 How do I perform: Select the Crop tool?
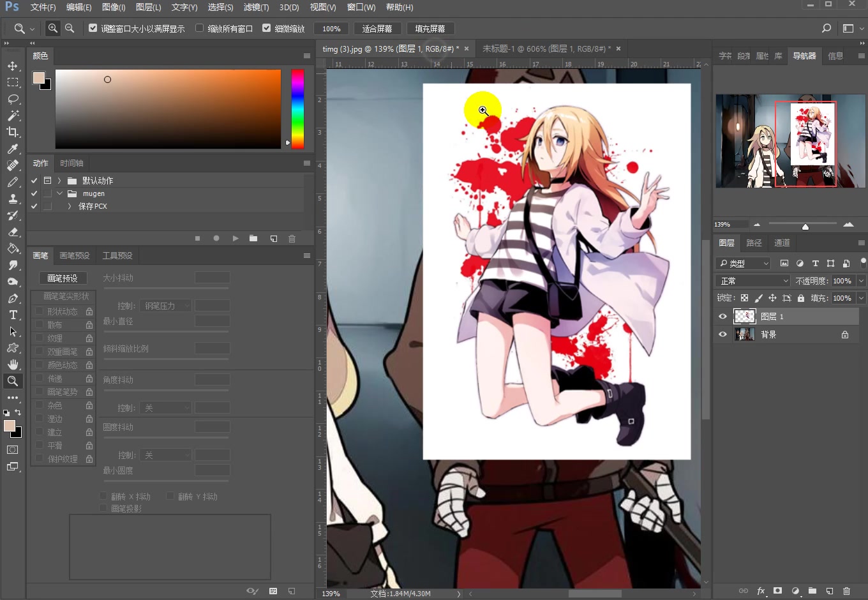point(13,132)
